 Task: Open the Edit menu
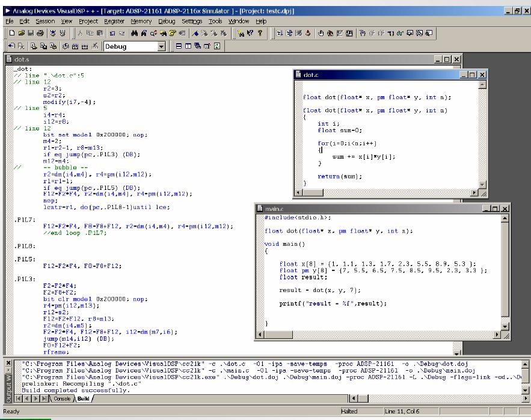pos(25,21)
